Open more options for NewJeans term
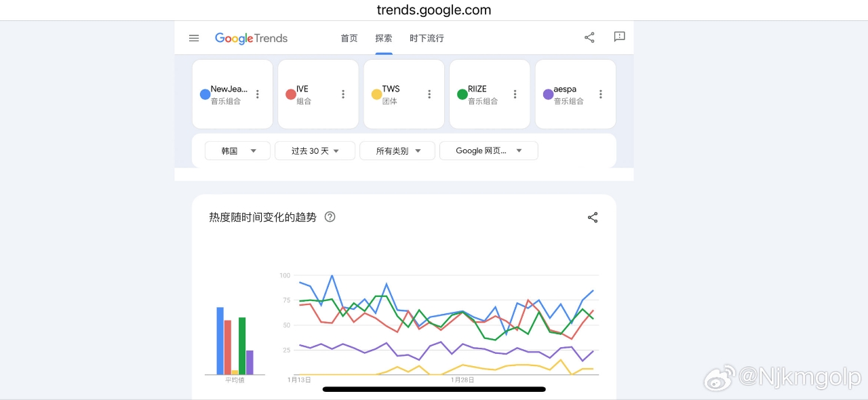868x400 pixels. click(x=258, y=94)
